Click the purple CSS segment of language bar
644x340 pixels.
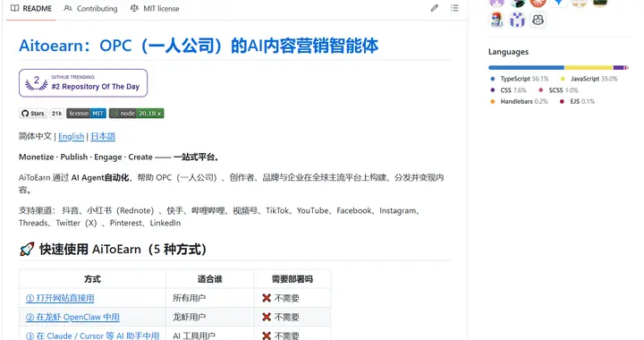coord(619,67)
